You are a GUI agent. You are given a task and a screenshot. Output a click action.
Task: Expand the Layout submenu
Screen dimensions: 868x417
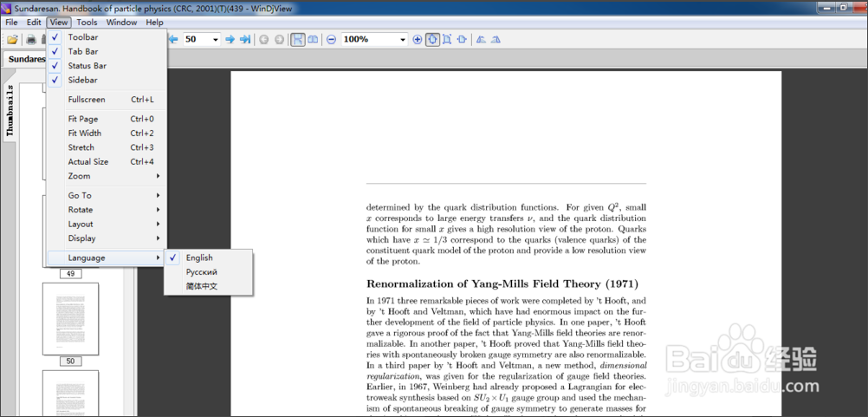pos(107,225)
